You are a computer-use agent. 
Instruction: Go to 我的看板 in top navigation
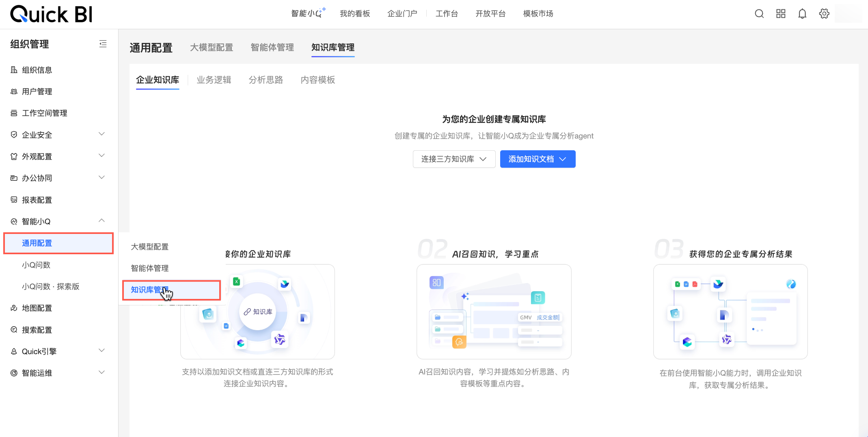tap(355, 13)
